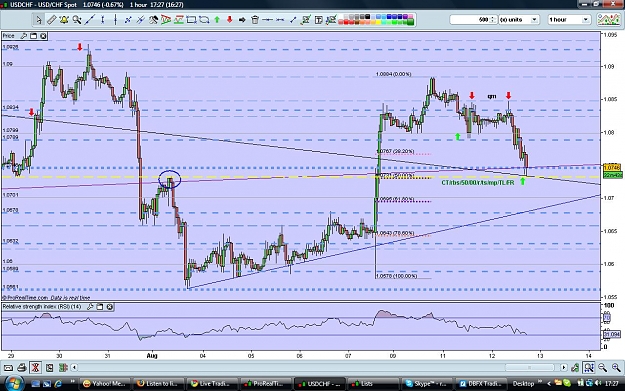The image size is (625, 391).
Task: Click the taskbar clock 17:27
Action: [611, 384]
